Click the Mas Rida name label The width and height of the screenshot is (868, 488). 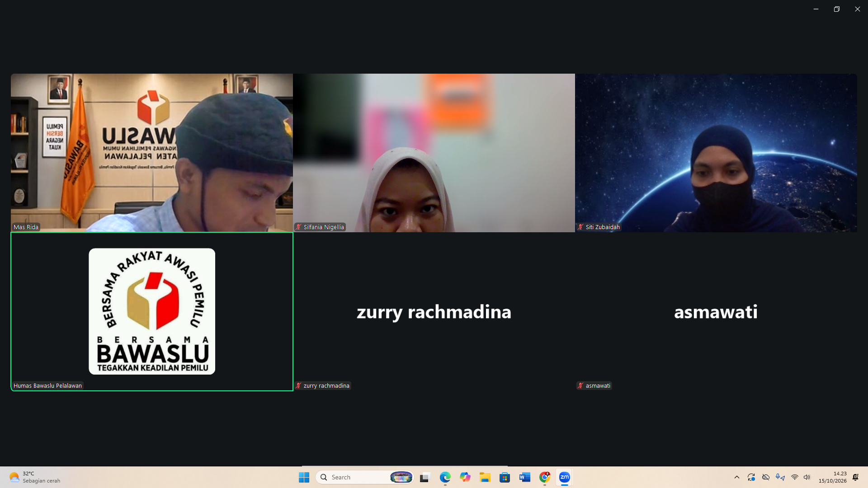(x=26, y=227)
